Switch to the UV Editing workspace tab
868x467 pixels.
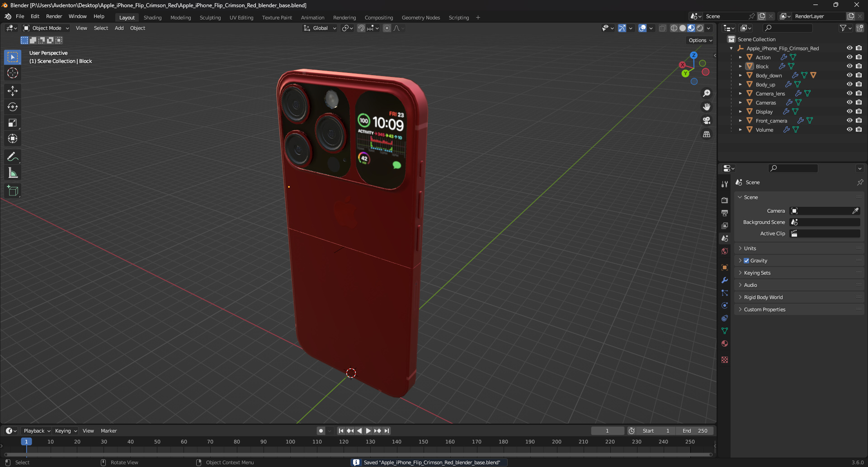[241, 18]
